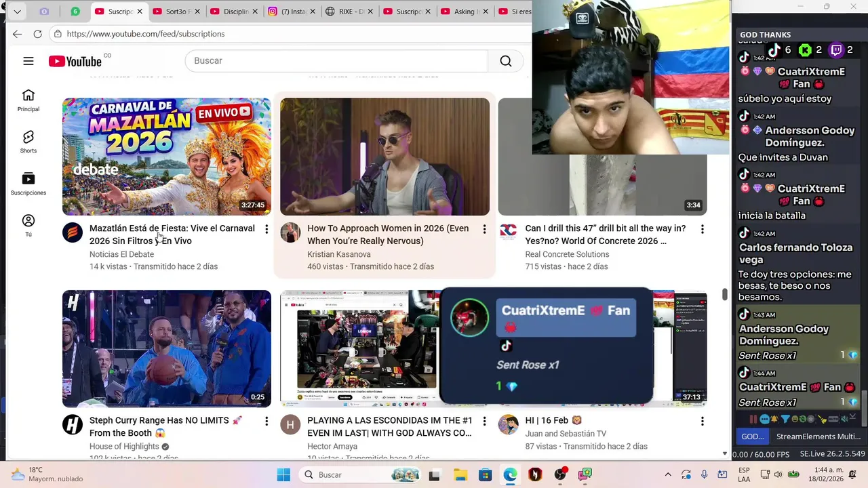Open Microsoft Store from the taskbar
The width and height of the screenshot is (868, 488).
(x=485, y=474)
